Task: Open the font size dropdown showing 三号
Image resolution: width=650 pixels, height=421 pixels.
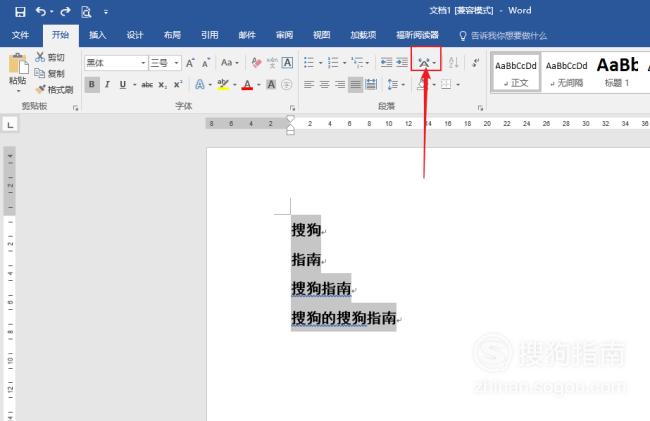Action: pos(177,63)
